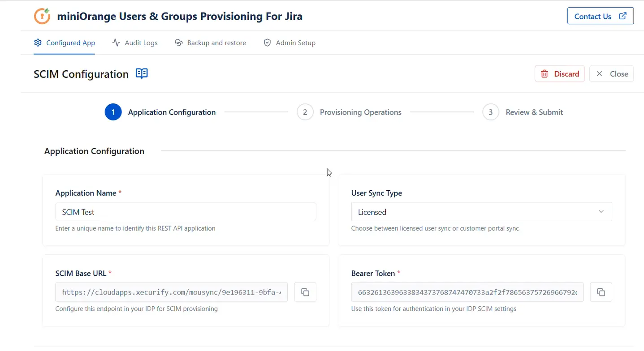
Task: Click the Contact Us button
Action: pyautogui.click(x=601, y=16)
